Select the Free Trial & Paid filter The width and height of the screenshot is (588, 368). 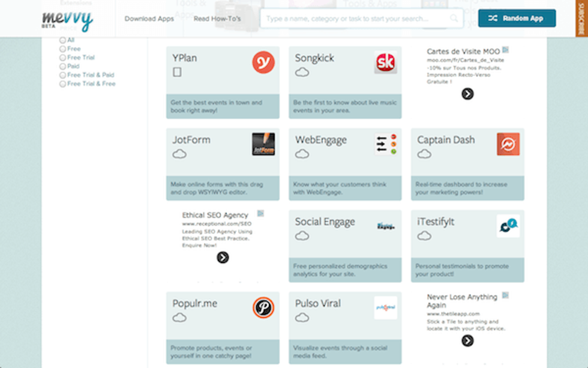(62, 75)
